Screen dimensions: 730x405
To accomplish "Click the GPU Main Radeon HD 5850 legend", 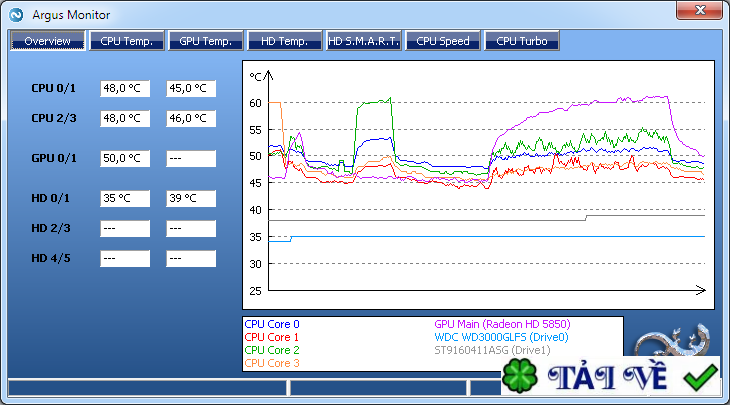I will click(x=502, y=324).
